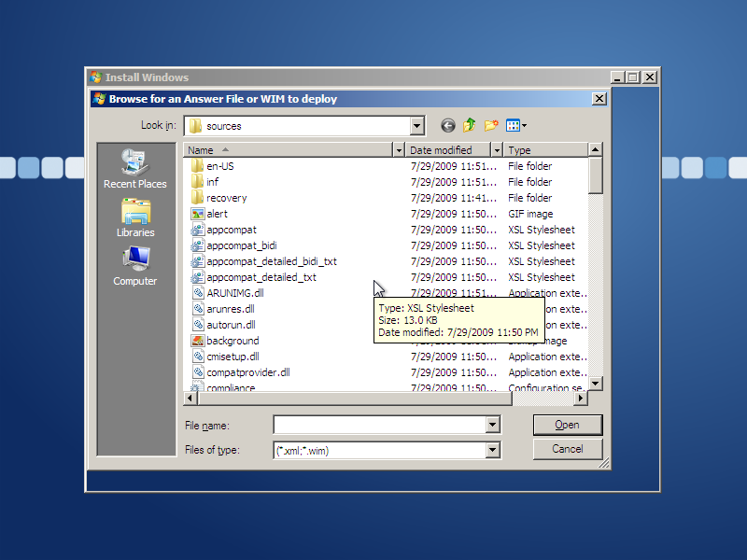Click GIF image type of alert
Screen dimensions: 747x560
point(530,214)
